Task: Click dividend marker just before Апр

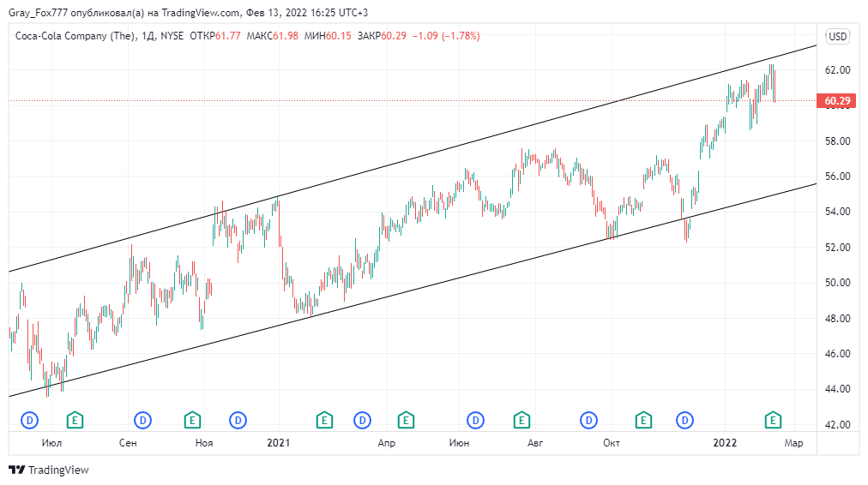Action: (363, 421)
